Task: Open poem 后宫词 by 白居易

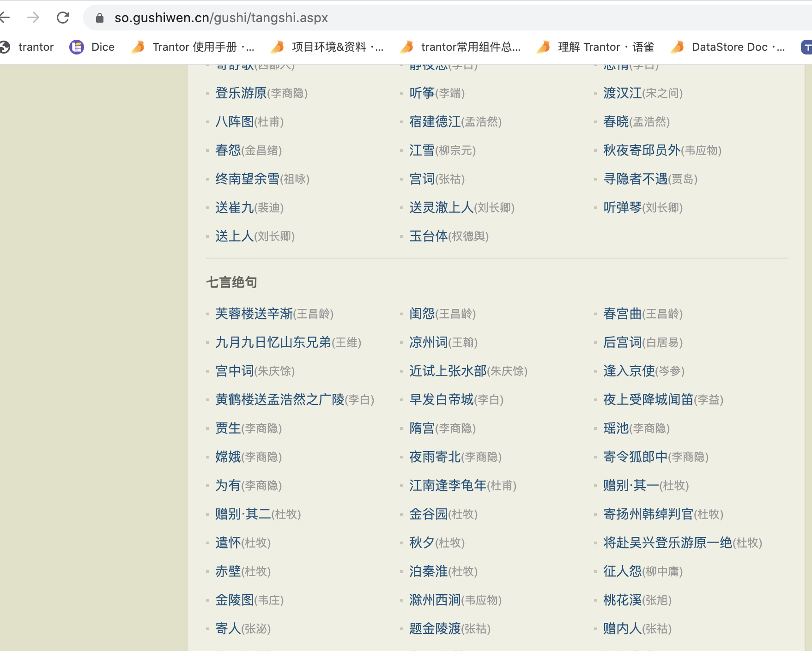Action: (x=623, y=343)
